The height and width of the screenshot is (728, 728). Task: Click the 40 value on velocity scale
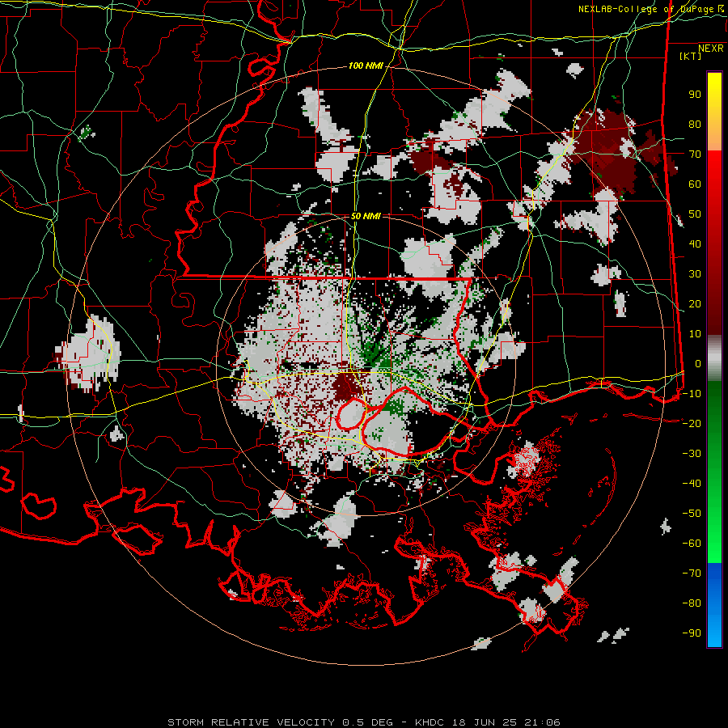pyautogui.click(x=695, y=244)
